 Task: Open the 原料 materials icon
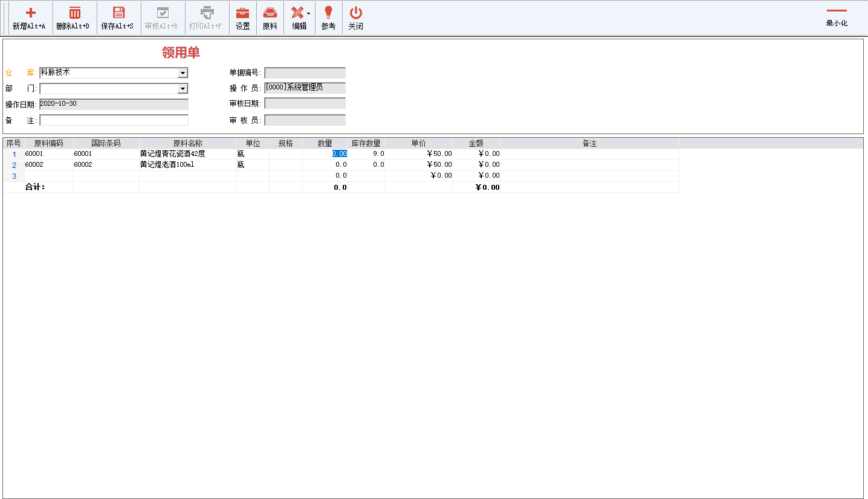(270, 13)
